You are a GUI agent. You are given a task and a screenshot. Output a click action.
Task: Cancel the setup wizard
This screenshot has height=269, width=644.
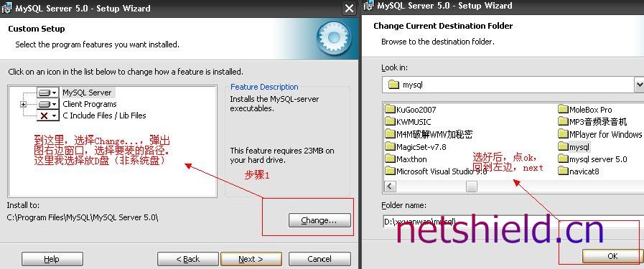pyautogui.click(x=319, y=259)
